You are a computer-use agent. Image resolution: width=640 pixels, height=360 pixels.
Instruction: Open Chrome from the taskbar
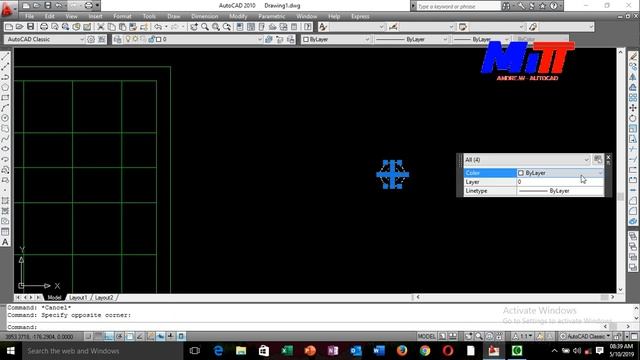click(425, 351)
